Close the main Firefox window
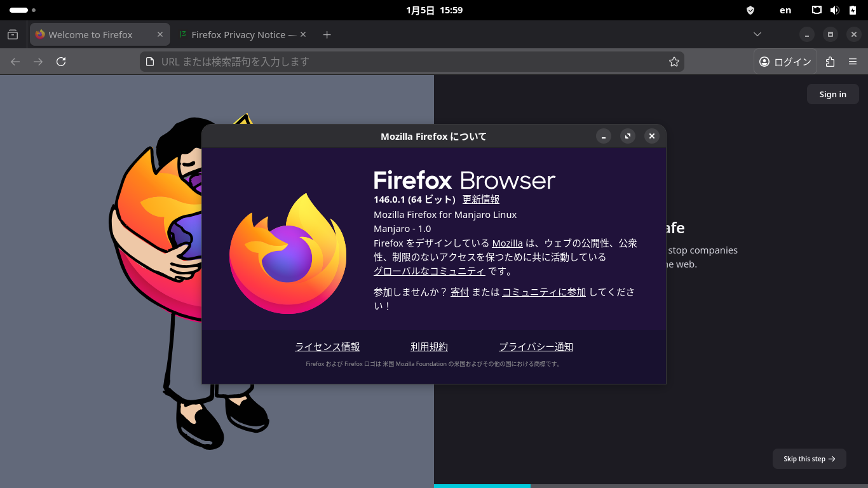 (x=853, y=34)
